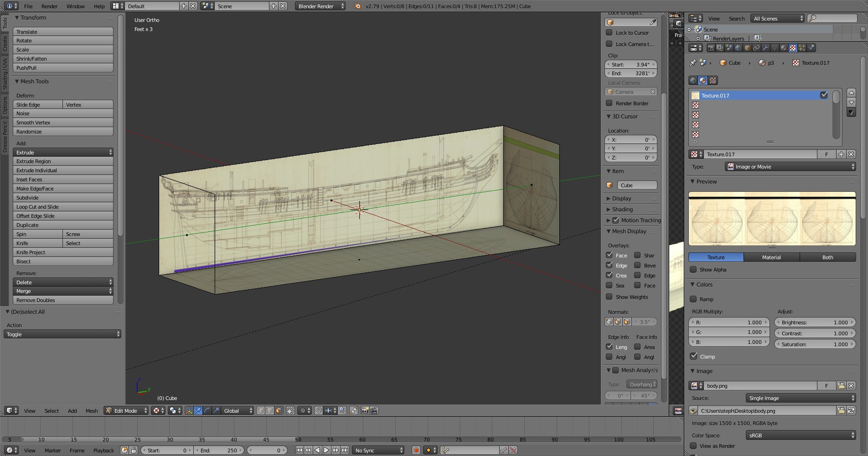Jump to the last frame in the timeline

point(345,450)
